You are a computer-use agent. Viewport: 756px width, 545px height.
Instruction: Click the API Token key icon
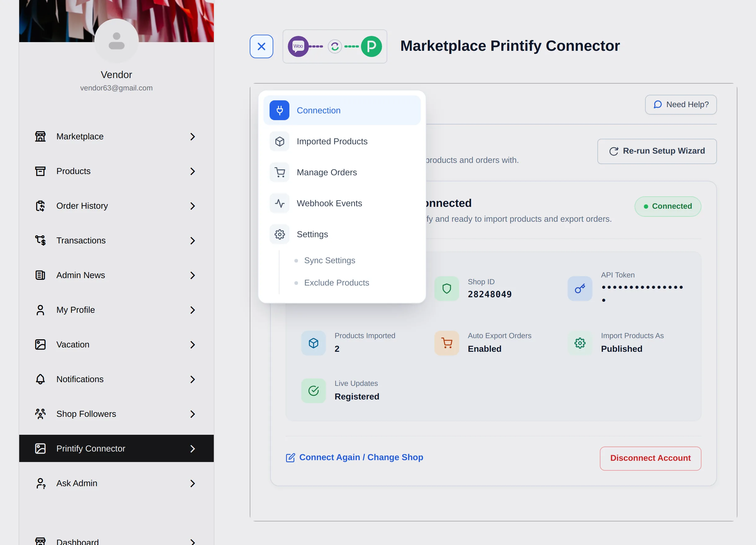[x=580, y=289]
